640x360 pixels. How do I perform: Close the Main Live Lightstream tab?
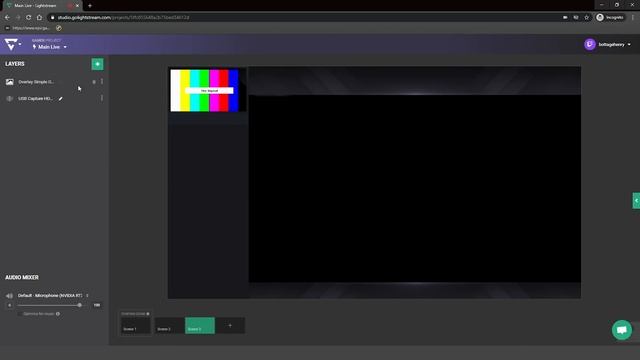[77, 6]
